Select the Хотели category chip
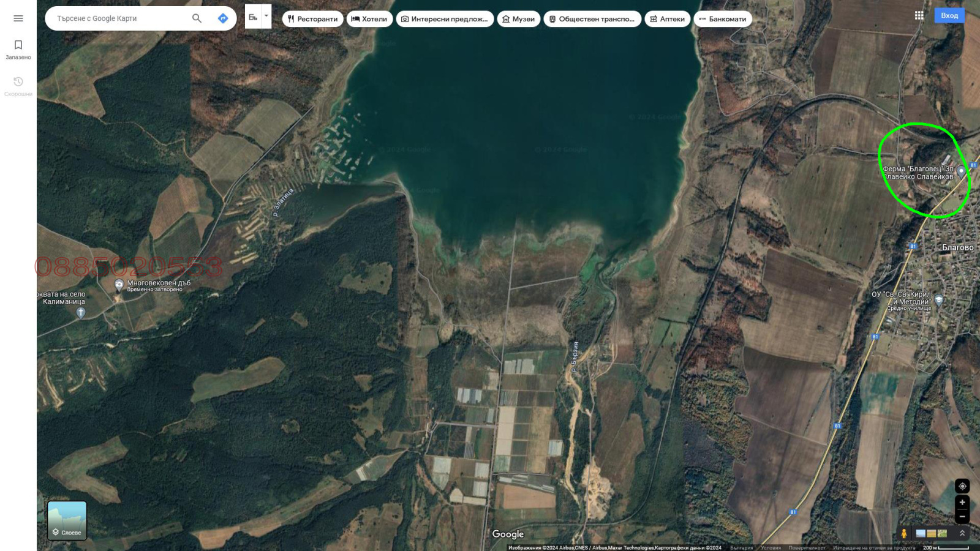980x551 pixels. pos(369,19)
